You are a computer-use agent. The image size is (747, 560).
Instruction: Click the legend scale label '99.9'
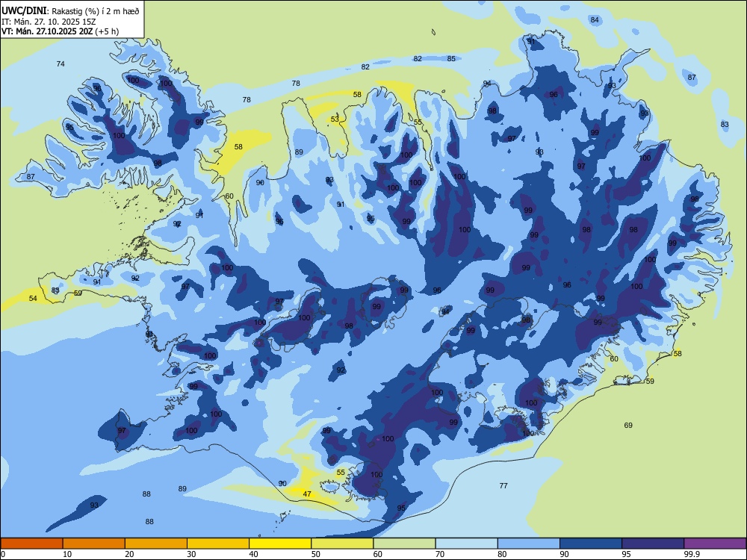(x=692, y=554)
